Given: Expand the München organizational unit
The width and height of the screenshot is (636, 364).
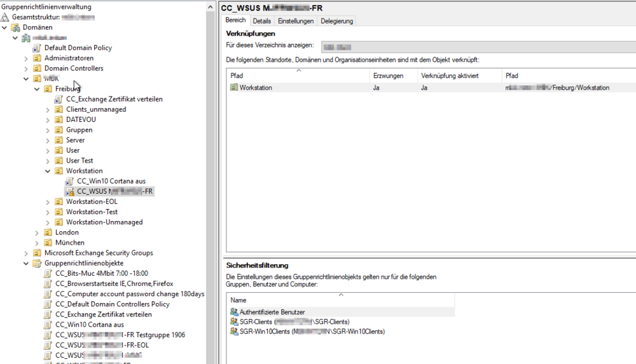Looking at the screenshot, I should coord(38,243).
